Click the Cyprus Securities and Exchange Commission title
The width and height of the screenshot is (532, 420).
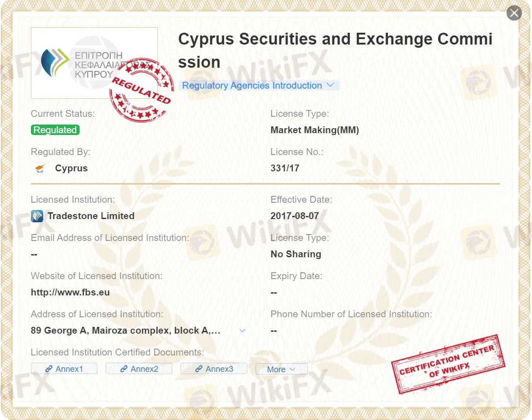coord(335,50)
